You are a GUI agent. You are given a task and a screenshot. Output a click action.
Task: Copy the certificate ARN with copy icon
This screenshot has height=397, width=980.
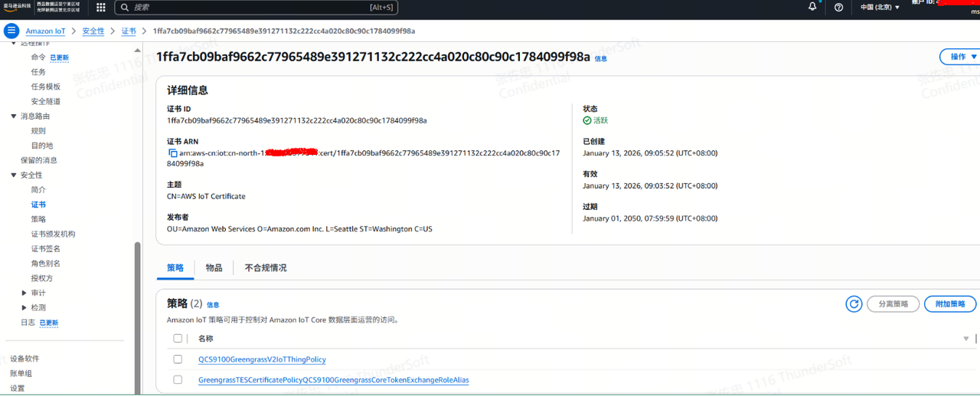pyautogui.click(x=172, y=153)
